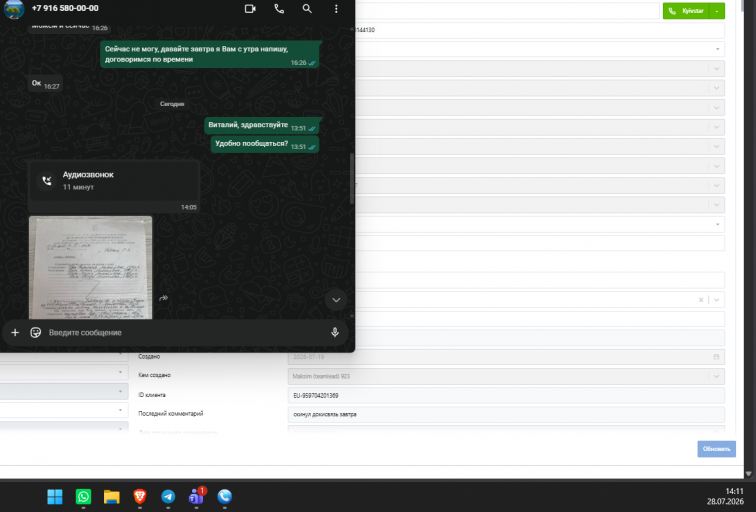The image size is (756, 512).
Task: Start a voice call with the contact
Action: click(x=279, y=9)
